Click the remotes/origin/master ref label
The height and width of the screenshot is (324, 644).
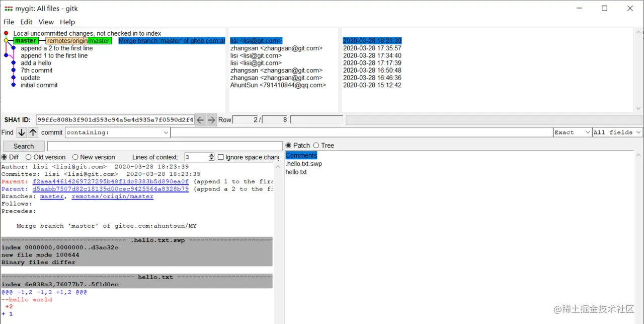click(x=78, y=41)
